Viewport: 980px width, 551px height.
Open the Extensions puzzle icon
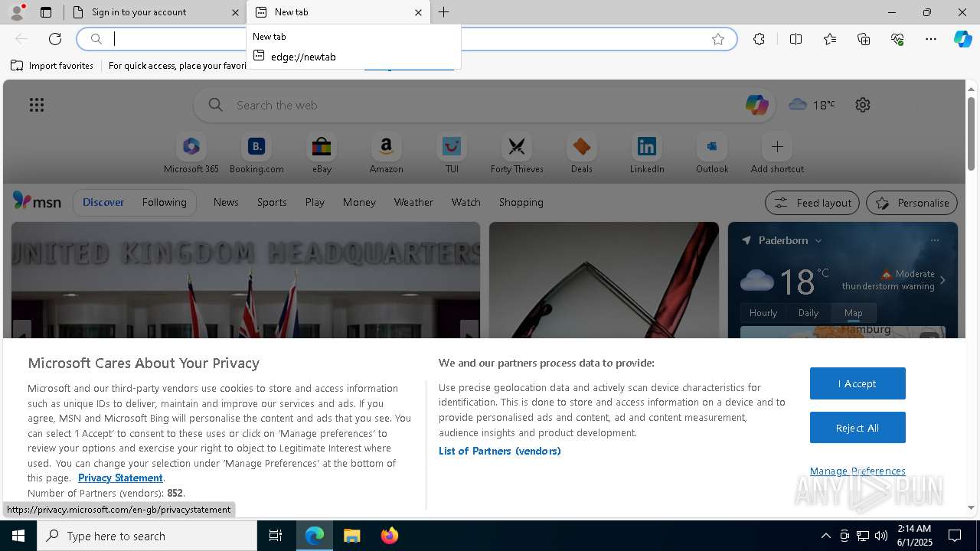(x=759, y=39)
